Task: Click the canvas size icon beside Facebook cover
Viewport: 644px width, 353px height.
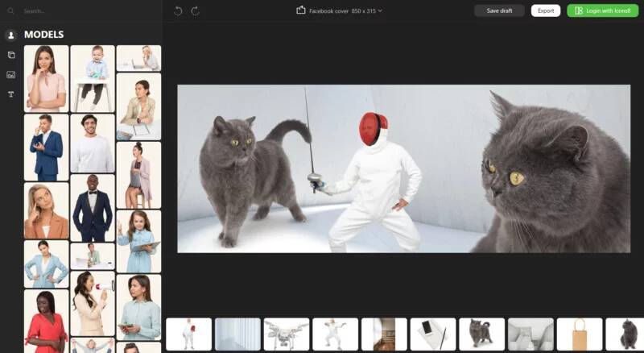Action: pyautogui.click(x=301, y=10)
